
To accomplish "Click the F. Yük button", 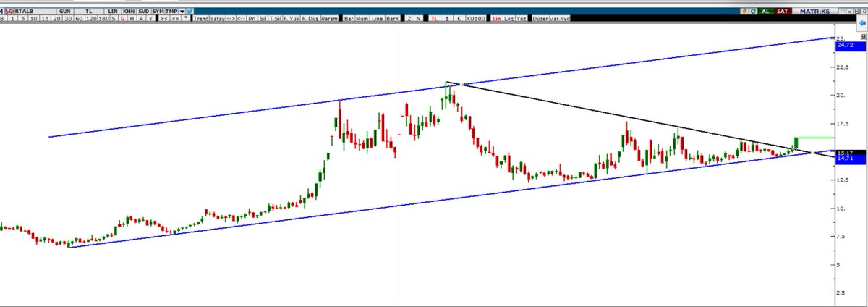I will pos(292,18).
